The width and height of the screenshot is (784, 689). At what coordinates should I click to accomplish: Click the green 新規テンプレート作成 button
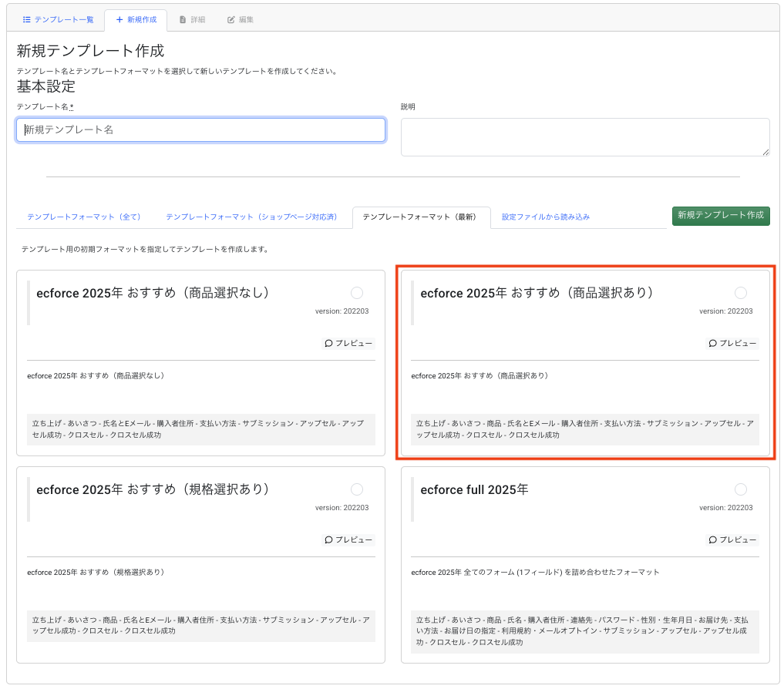(721, 216)
